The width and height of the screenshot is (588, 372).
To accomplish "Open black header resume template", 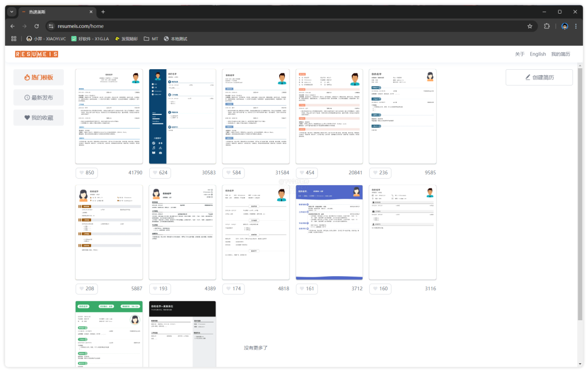I will (182, 334).
